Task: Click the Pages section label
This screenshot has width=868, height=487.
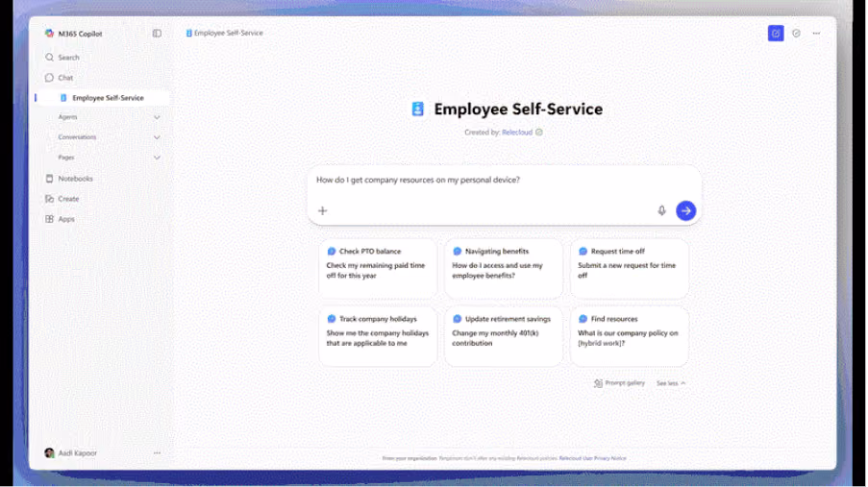Action: pos(66,158)
